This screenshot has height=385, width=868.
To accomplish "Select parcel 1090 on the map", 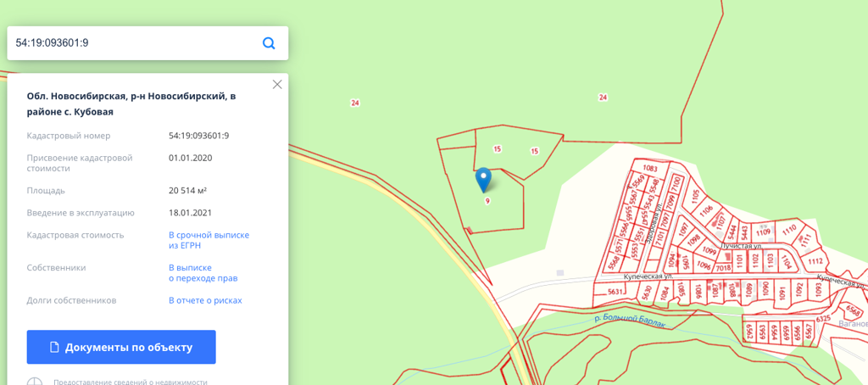I will coord(766,290).
